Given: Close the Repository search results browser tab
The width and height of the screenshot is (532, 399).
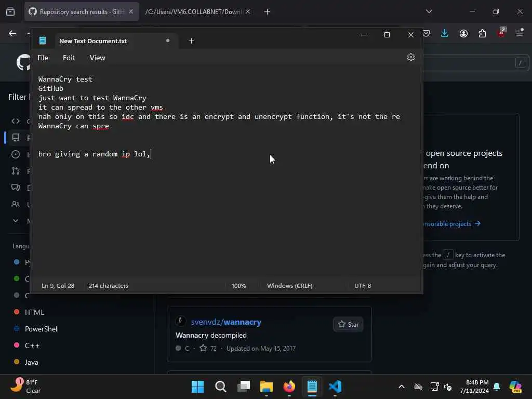Looking at the screenshot, I should pos(131,12).
